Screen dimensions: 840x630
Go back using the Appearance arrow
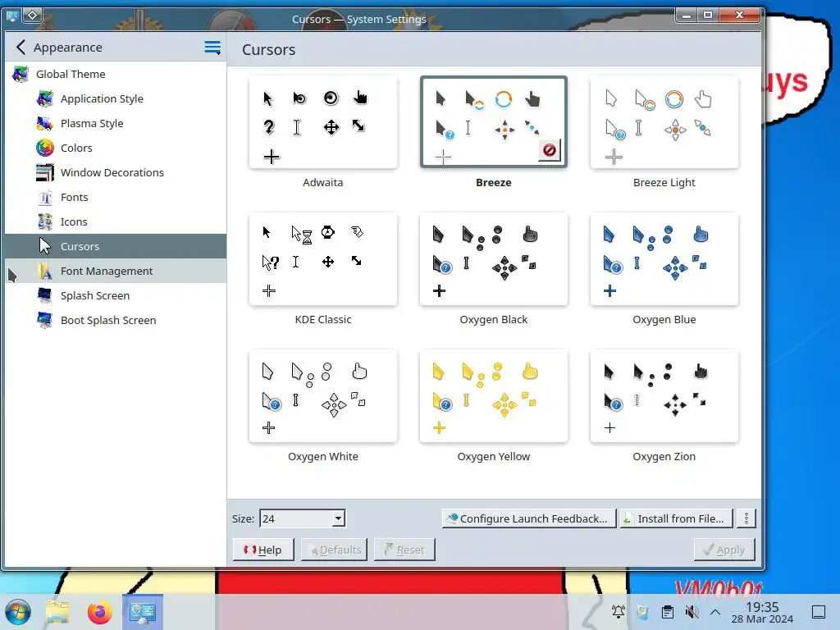pos(21,47)
